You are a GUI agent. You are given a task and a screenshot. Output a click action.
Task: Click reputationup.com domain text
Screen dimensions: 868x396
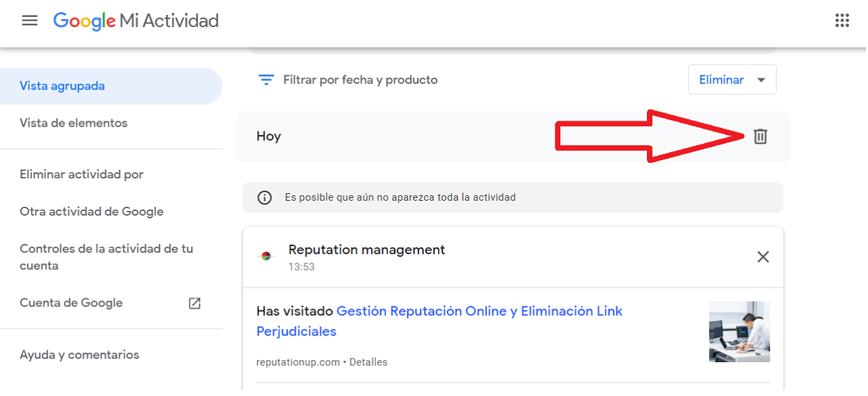click(298, 362)
